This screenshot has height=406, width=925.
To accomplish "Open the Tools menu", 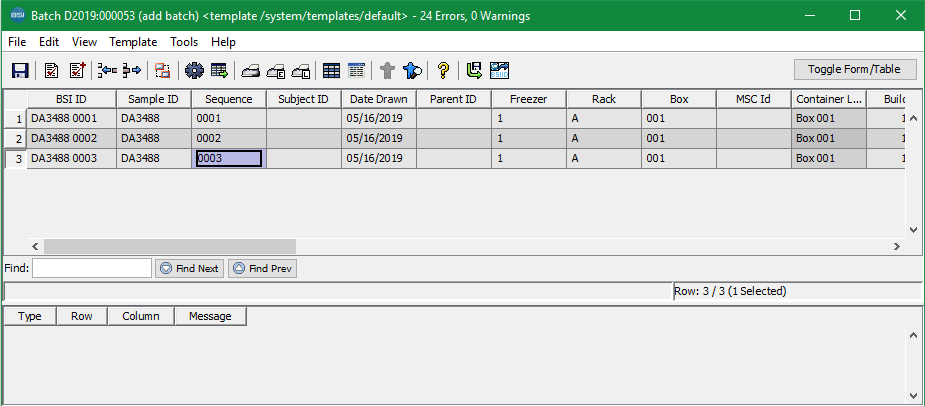I will pyautogui.click(x=184, y=42).
